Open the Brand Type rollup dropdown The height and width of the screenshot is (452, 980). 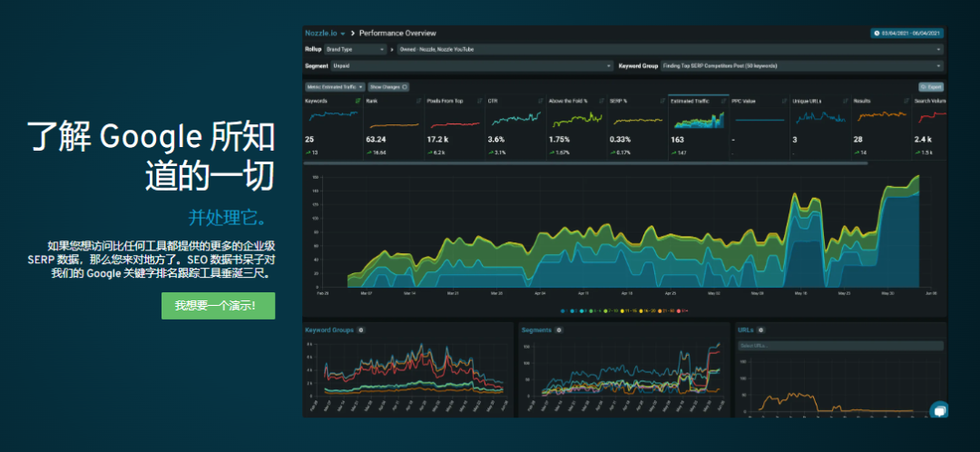[354, 49]
